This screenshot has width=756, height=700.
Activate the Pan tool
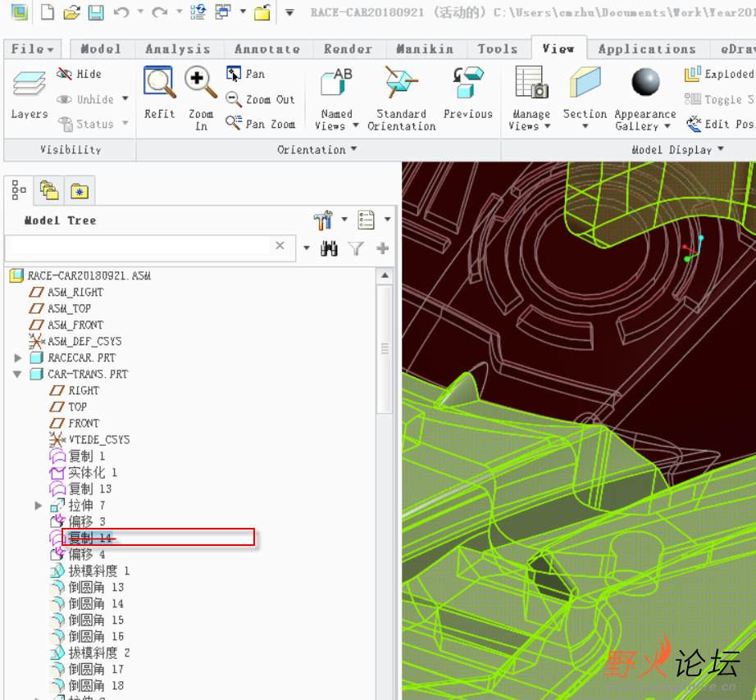[x=245, y=74]
